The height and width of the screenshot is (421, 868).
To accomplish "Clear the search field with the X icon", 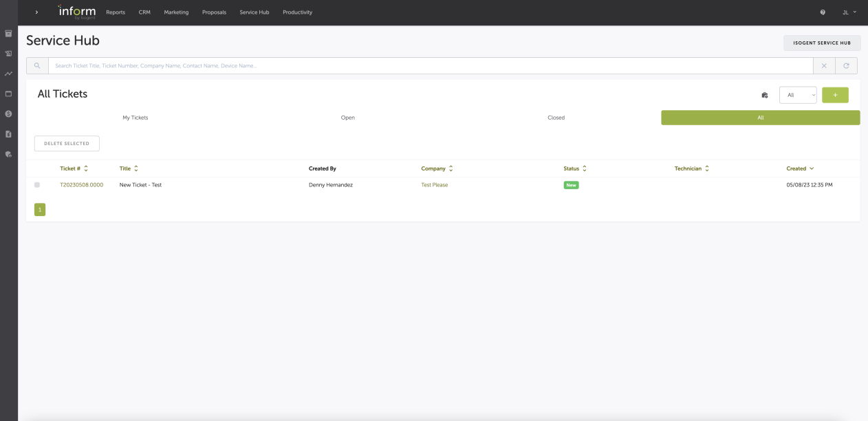I will 824,66.
